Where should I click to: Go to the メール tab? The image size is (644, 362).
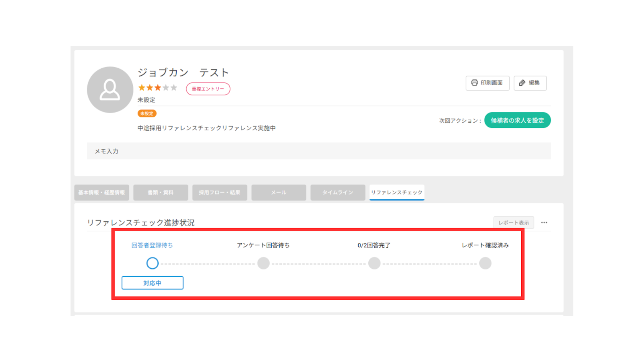point(279,193)
